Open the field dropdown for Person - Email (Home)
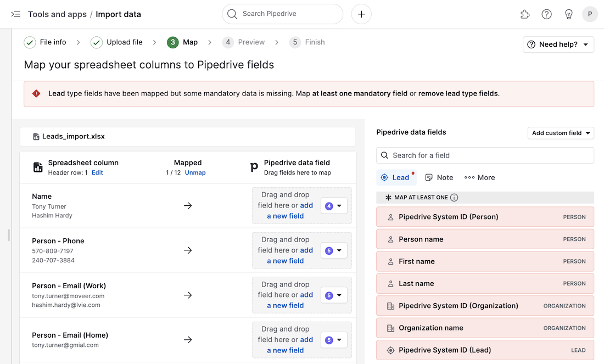The height and width of the screenshot is (364, 604). (334, 340)
